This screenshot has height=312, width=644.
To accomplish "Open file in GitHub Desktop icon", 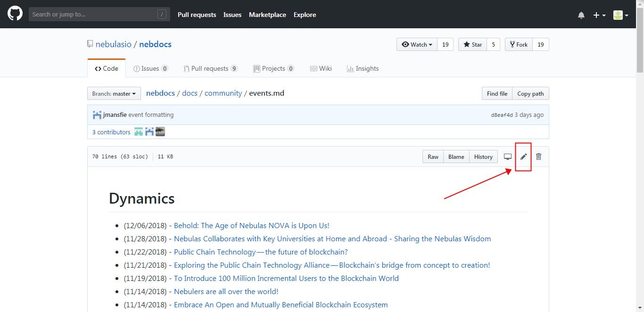I will point(508,156).
